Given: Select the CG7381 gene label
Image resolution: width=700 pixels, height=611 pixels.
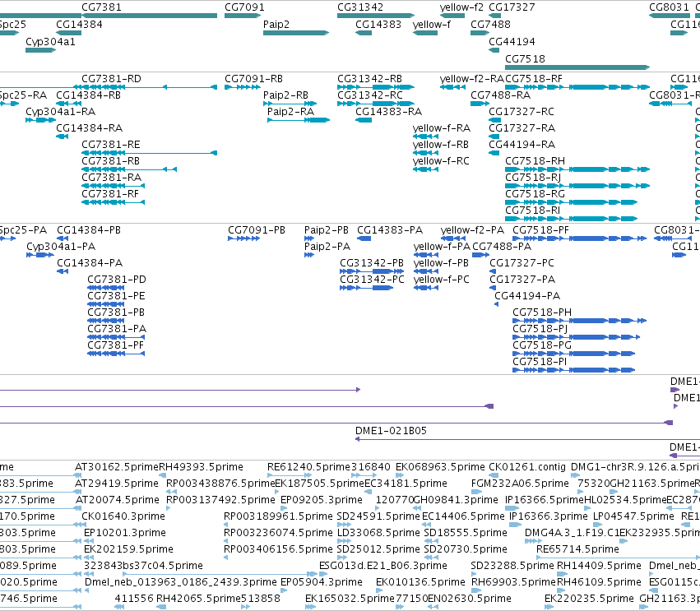Looking at the screenshot, I should pos(101,7).
